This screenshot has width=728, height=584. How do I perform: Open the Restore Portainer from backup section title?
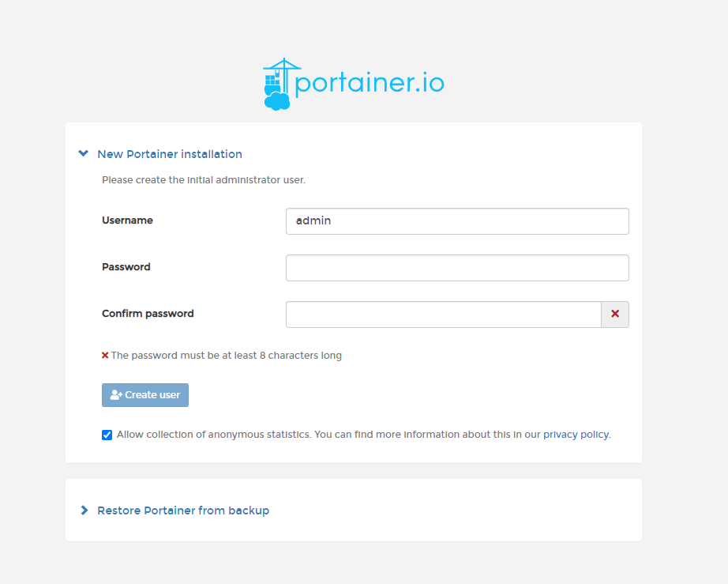(x=183, y=511)
